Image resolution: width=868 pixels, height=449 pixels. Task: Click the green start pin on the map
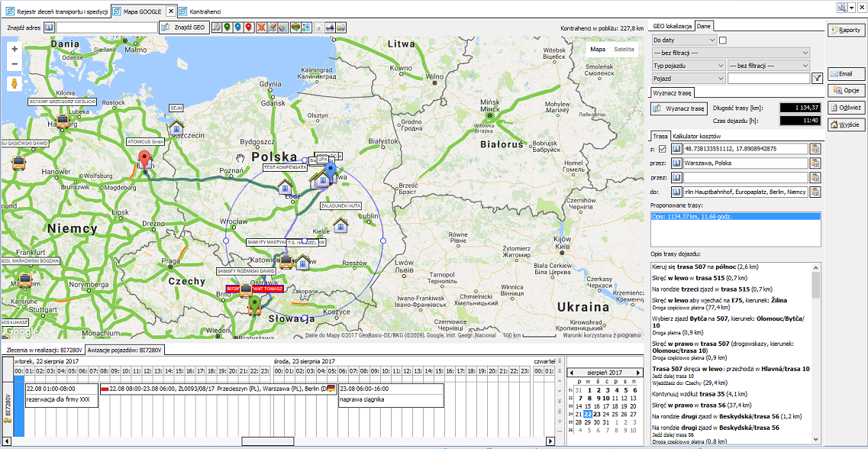254,305
